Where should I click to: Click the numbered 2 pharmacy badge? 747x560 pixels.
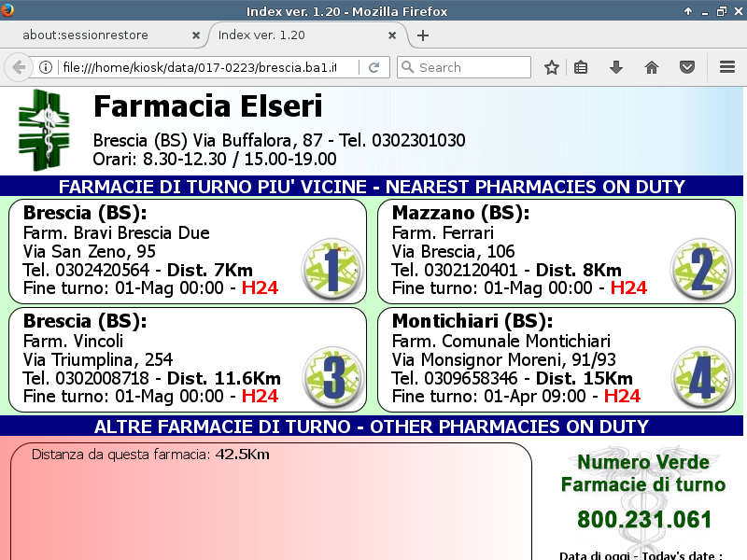(701, 268)
